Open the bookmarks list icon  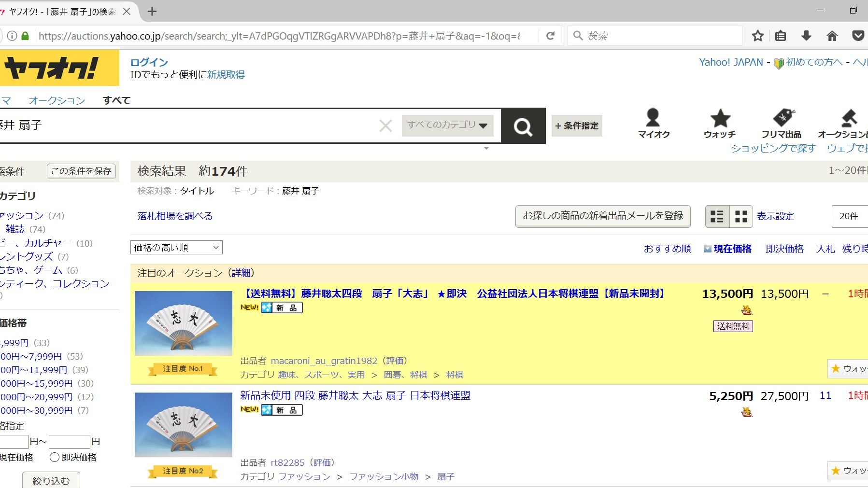pyautogui.click(x=781, y=36)
